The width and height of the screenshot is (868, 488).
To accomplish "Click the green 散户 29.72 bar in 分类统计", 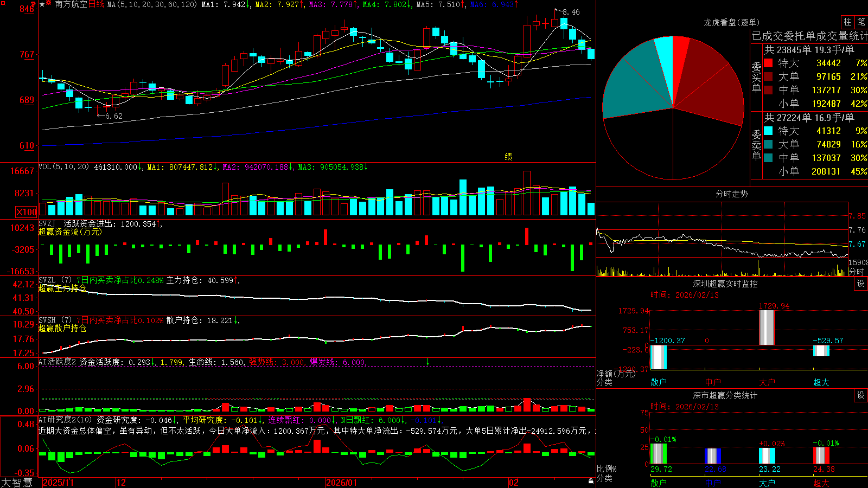I will pyautogui.click(x=658, y=454).
